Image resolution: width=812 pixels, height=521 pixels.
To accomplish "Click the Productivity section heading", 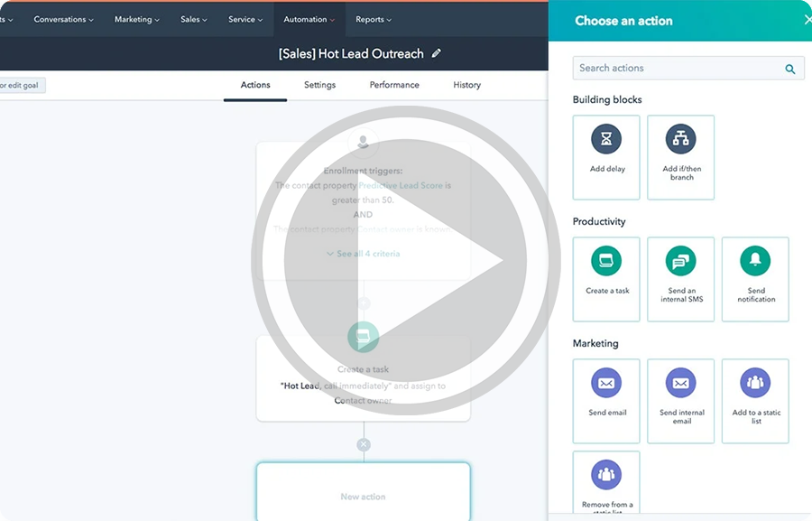I will (x=599, y=221).
